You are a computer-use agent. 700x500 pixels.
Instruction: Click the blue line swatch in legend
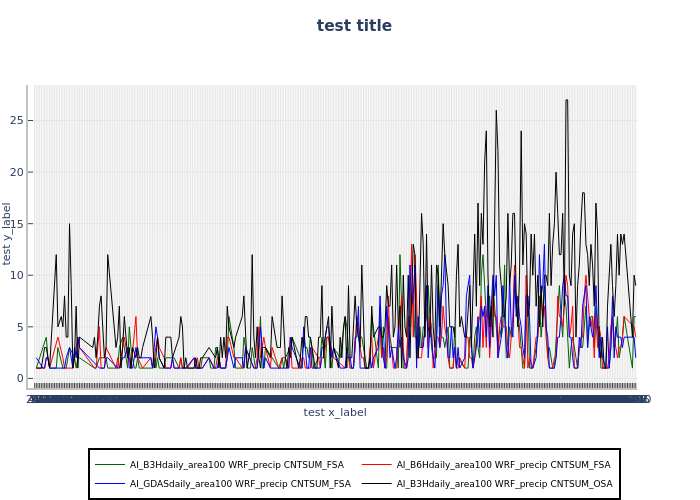[110, 483]
